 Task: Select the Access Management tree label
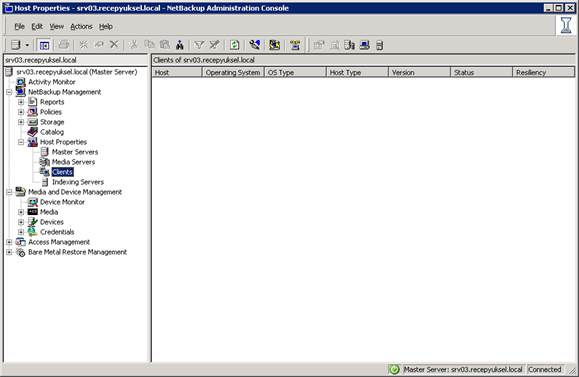[59, 242]
